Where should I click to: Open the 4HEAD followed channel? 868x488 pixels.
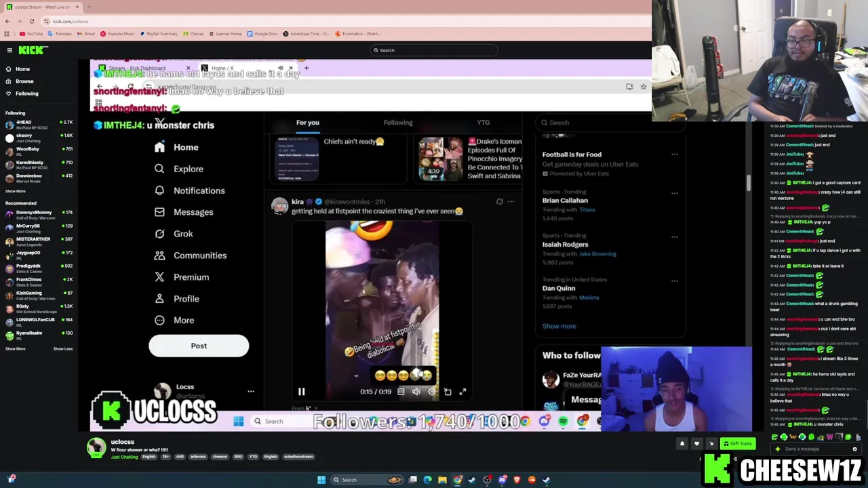[39, 125]
